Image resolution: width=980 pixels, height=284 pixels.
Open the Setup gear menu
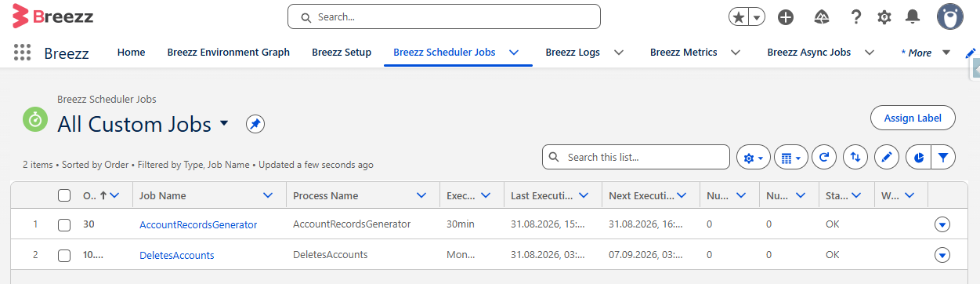coord(884,17)
